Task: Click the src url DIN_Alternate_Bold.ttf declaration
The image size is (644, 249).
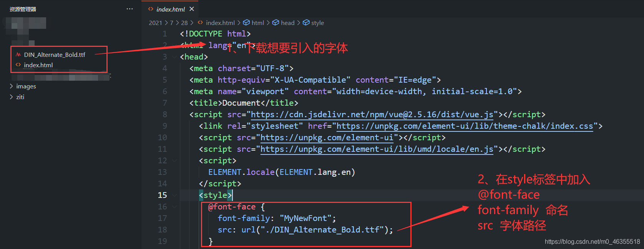Action: pyautogui.click(x=305, y=230)
